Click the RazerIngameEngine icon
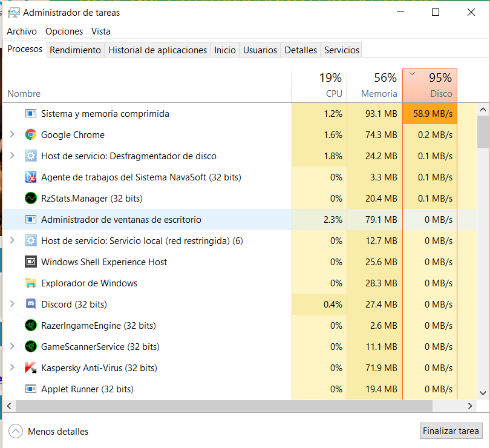This screenshot has width=490, height=448. 31,325
